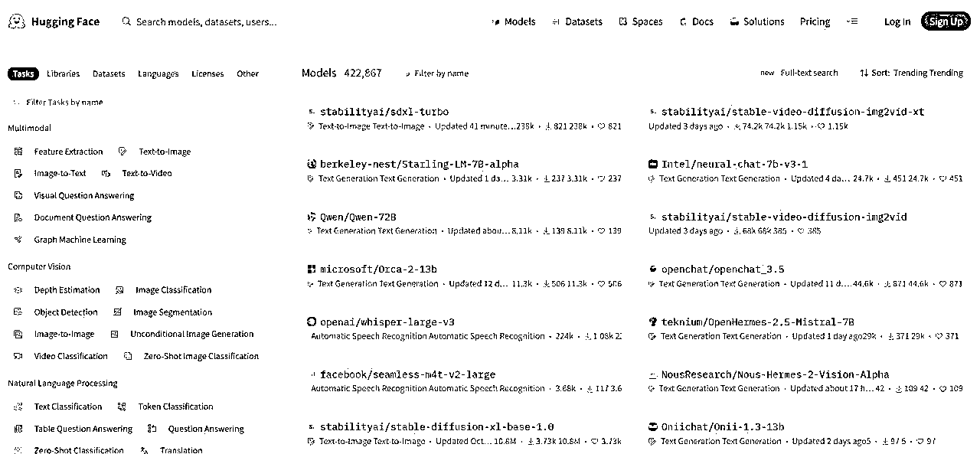Click the Sign Up button

(x=946, y=21)
